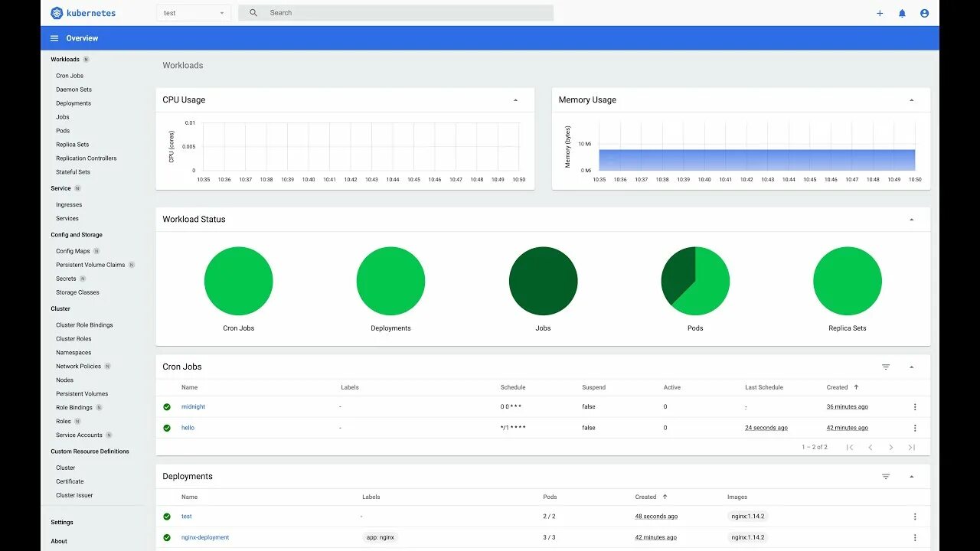The image size is (980, 551).
Task: Open the kebab menu for the midnight cron job
Action: (915, 406)
